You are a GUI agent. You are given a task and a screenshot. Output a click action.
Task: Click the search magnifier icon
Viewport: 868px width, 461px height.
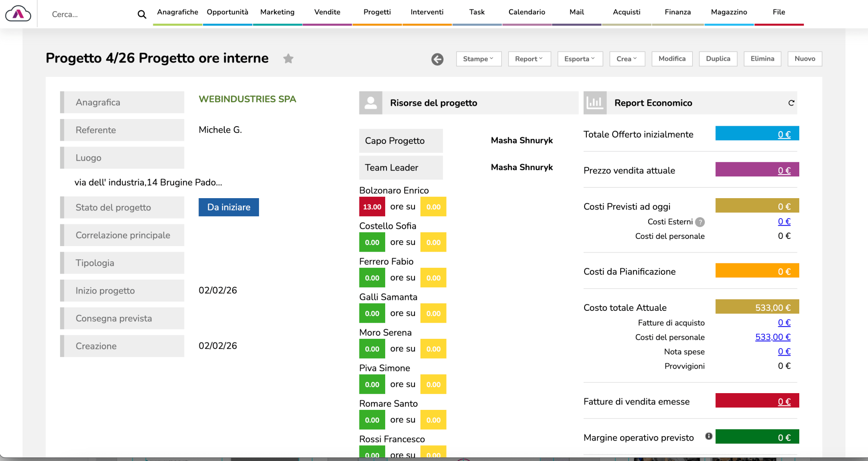click(x=142, y=14)
